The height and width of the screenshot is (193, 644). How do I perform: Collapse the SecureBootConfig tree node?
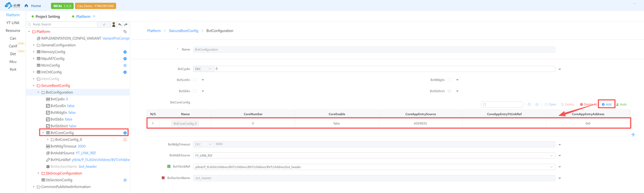(34, 86)
